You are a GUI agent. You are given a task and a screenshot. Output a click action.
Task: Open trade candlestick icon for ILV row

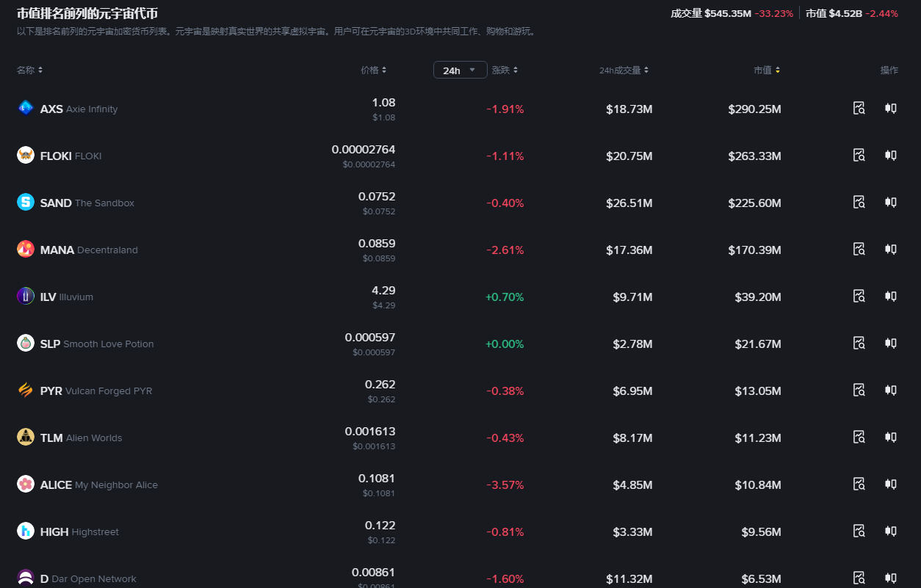click(891, 296)
